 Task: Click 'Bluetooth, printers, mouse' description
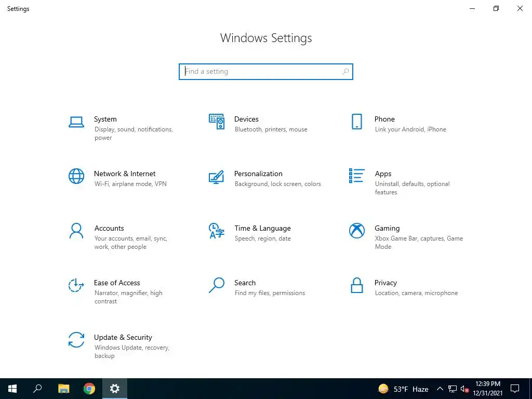click(271, 129)
